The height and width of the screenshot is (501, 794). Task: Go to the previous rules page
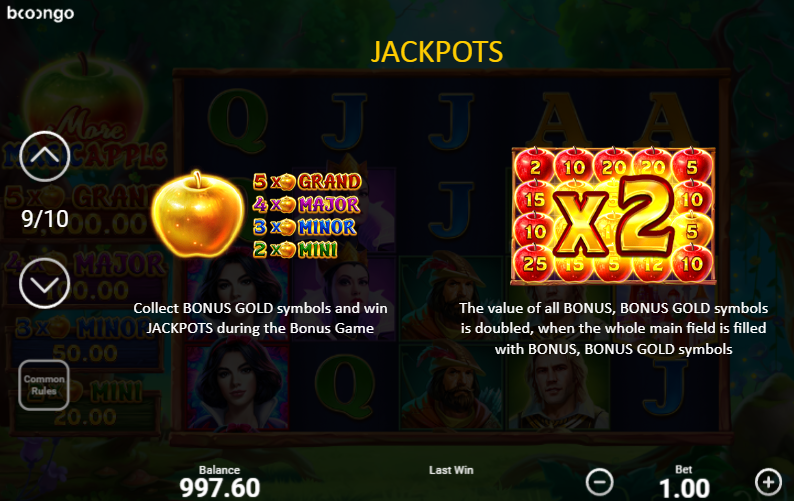pos(45,156)
